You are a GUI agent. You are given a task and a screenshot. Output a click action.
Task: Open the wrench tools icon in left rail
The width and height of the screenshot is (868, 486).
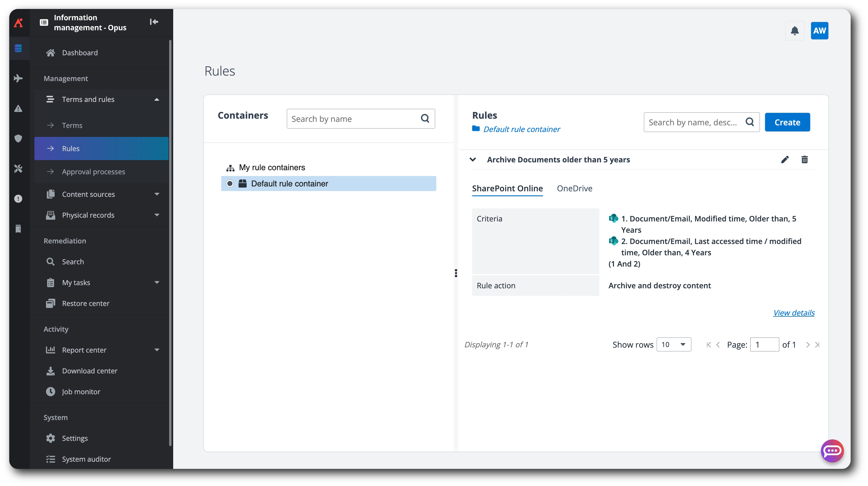(18, 168)
